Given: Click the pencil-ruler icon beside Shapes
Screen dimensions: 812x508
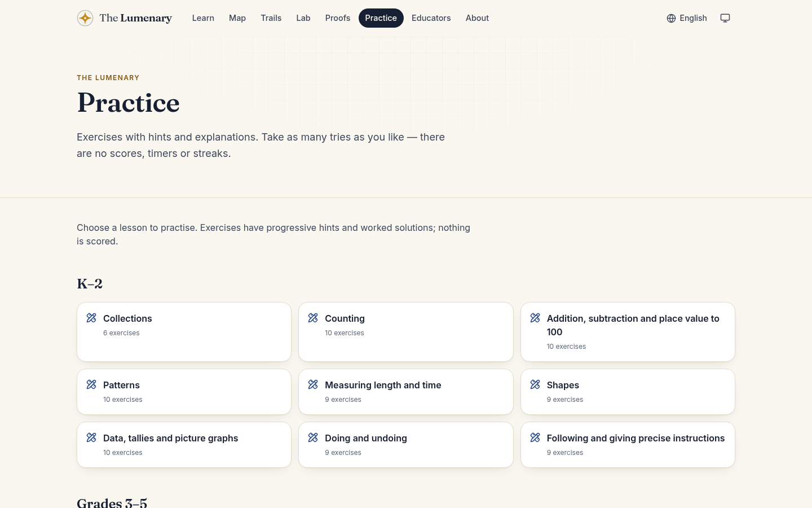Looking at the screenshot, I should coord(535,384).
